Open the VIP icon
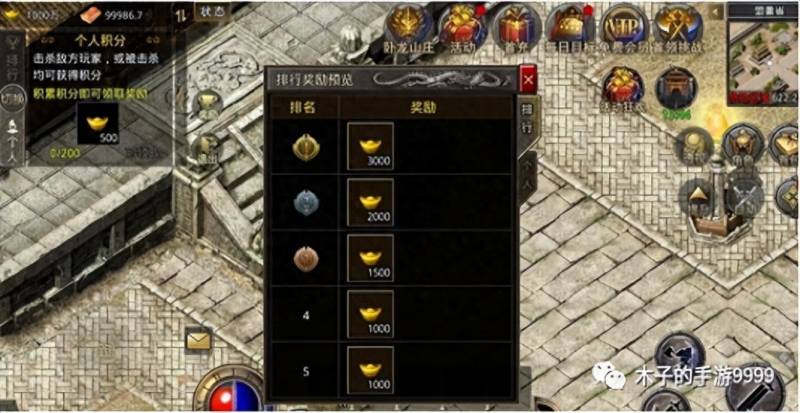This screenshot has height=413, width=800. click(x=623, y=27)
